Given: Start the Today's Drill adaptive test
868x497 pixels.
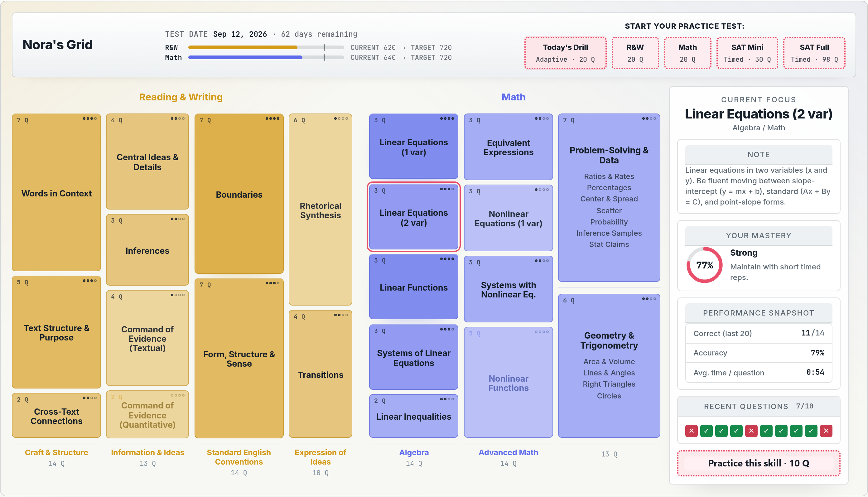Looking at the screenshot, I should pyautogui.click(x=565, y=53).
